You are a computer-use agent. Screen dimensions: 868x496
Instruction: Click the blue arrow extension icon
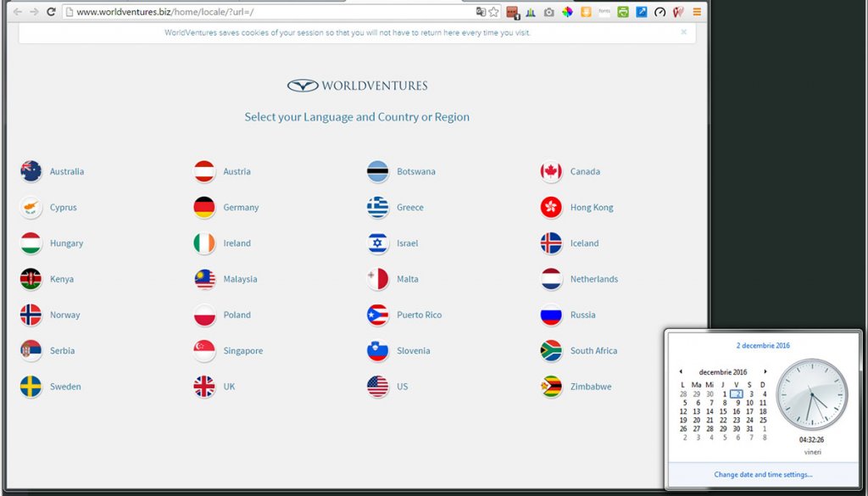click(641, 12)
